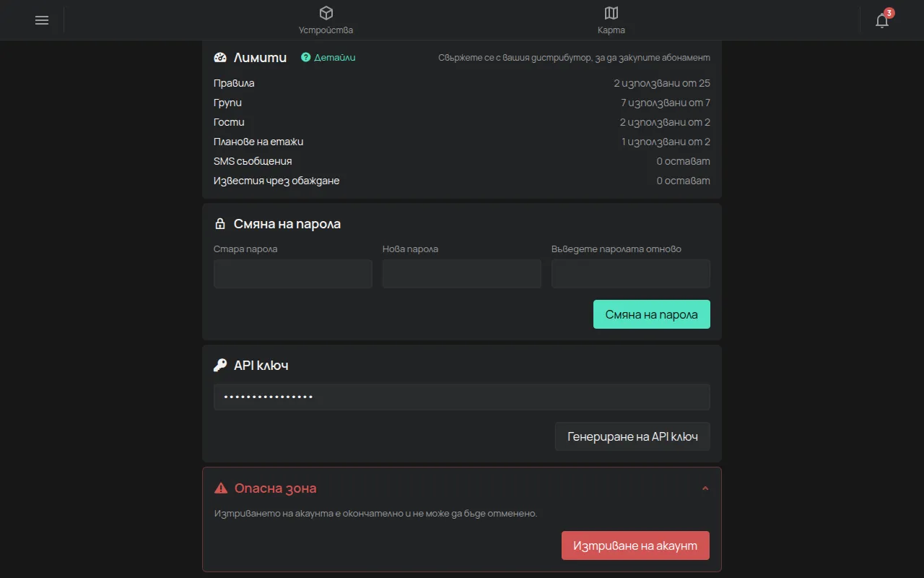
Task: Collapse the Опасна зона section chevron
Action: pos(705,488)
